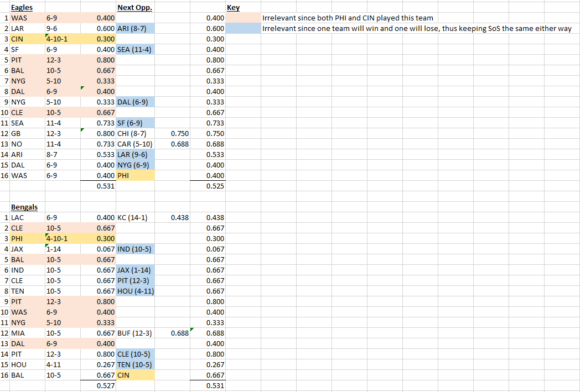Select Bengals opponent cell LAC
The image size is (580, 392).
[27, 218]
